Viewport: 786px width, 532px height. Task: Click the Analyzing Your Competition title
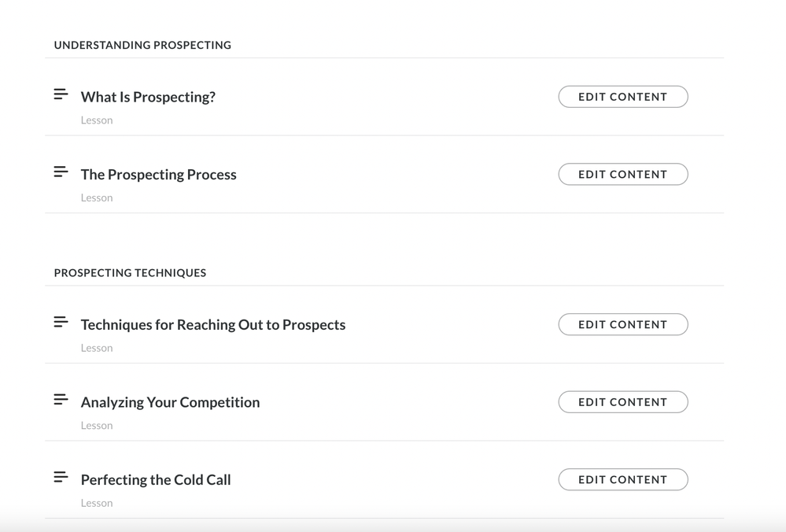point(170,402)
